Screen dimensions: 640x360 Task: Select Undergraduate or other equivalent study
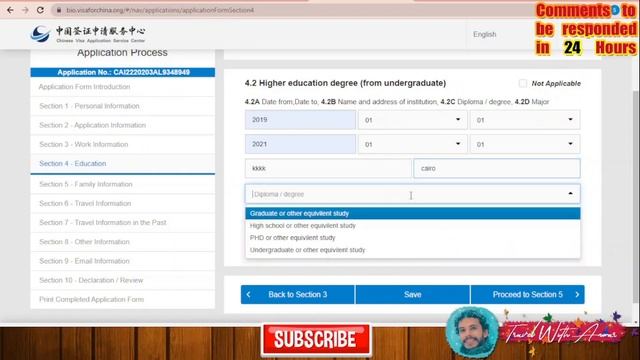tap(413, 250)
